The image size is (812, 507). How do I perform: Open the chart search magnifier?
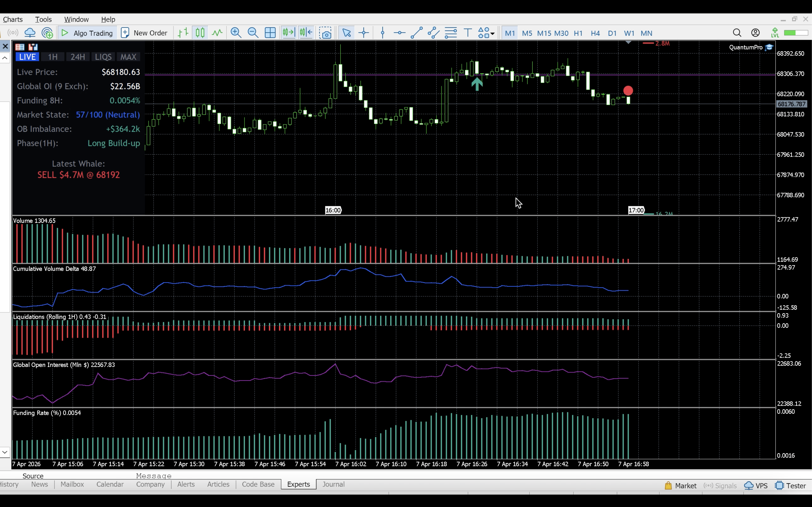(737, 32)
